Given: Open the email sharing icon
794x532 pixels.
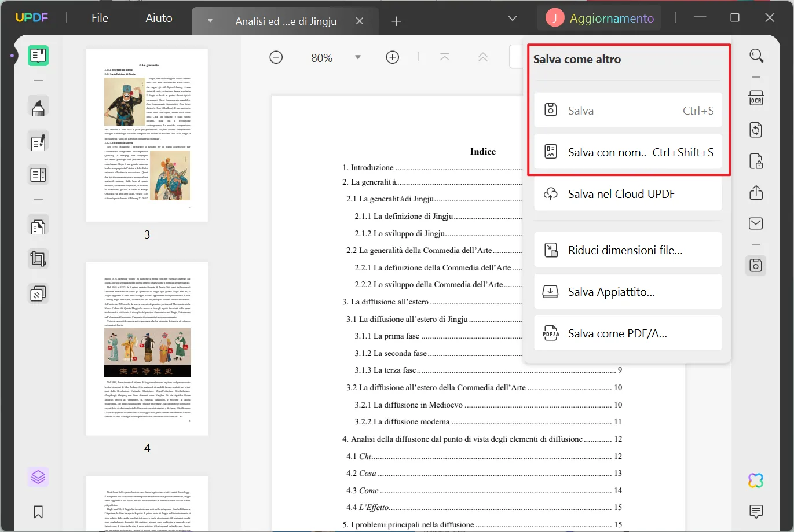Looking at the screenshot, I should pos(756,223).
